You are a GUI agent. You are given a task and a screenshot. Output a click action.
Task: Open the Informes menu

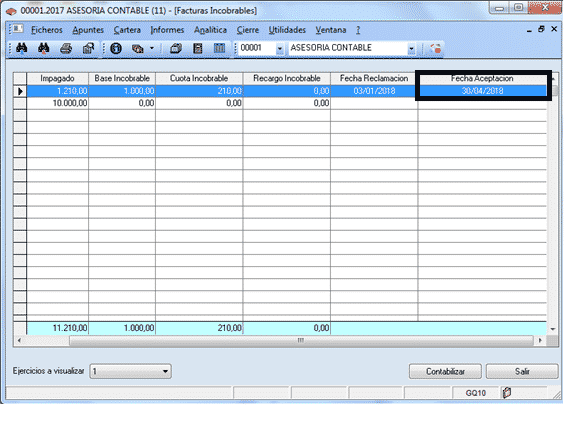click(167, 30)
